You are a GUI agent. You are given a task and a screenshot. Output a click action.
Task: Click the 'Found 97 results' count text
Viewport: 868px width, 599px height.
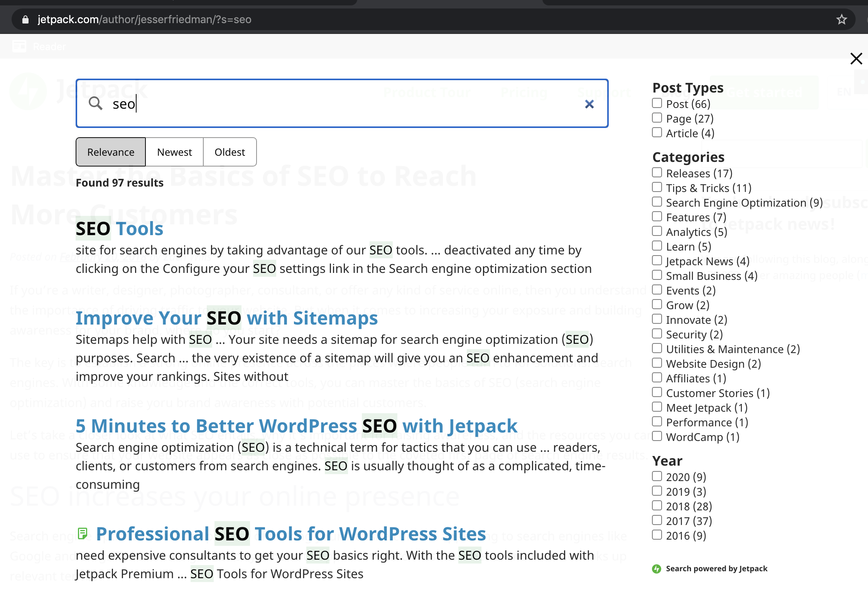pos(120,183)
